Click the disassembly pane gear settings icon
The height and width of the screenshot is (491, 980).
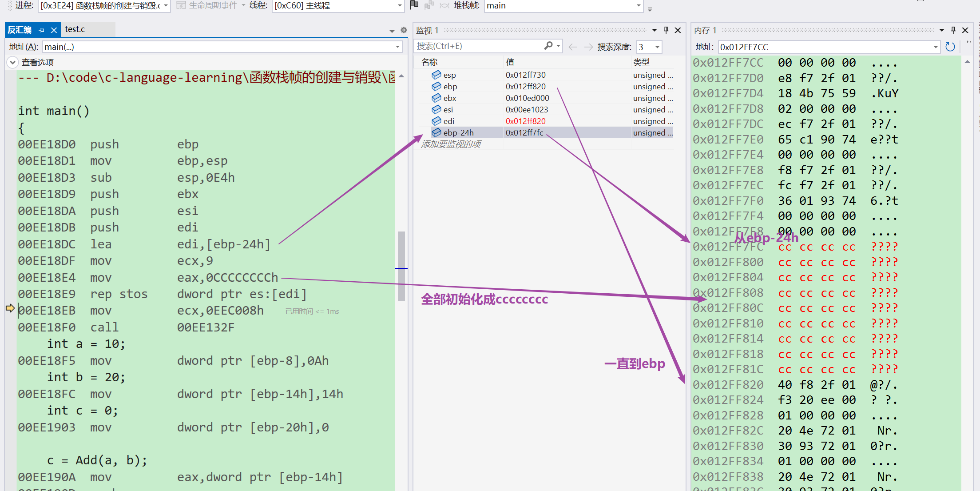coord(404,30)
